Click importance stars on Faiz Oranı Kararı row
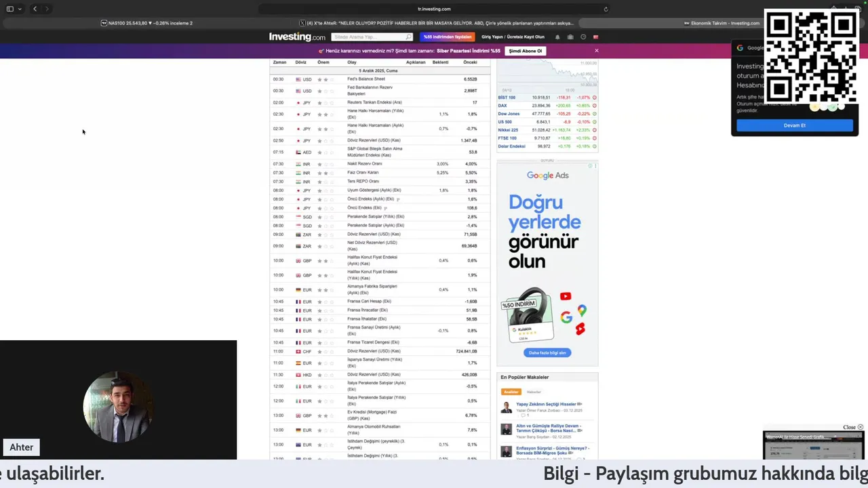The image size is (868, 488). [x=325, y=173]
